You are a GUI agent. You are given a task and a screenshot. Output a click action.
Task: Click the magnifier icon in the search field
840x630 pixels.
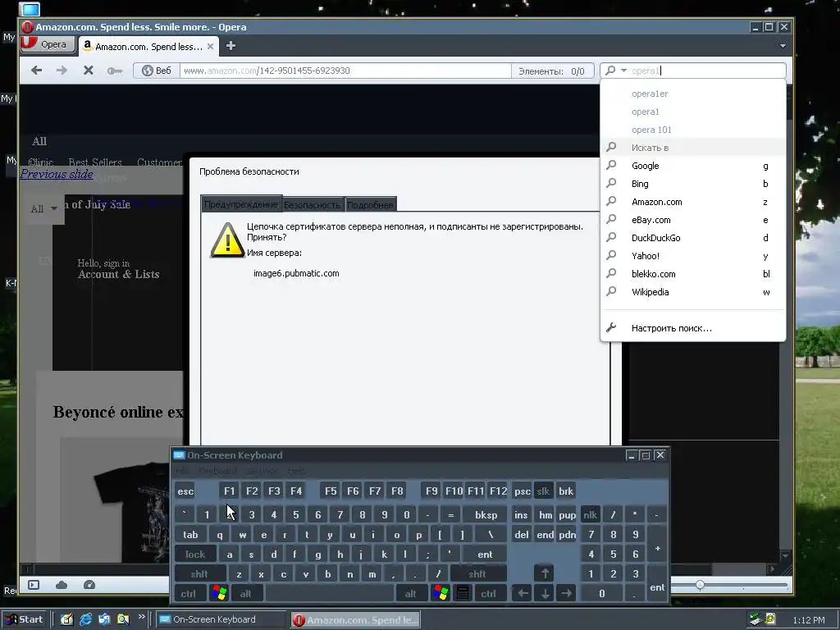[x=610, y=71]
